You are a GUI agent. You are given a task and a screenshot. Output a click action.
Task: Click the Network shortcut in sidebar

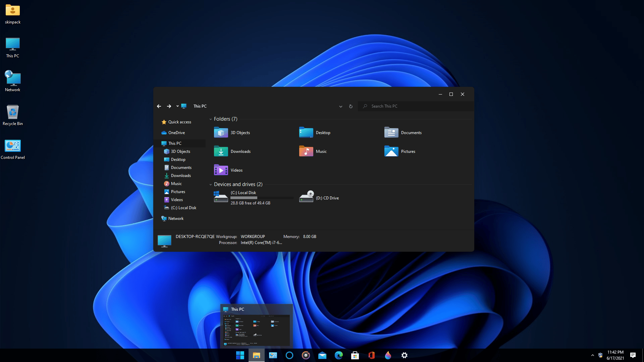[x=176, y=218]
